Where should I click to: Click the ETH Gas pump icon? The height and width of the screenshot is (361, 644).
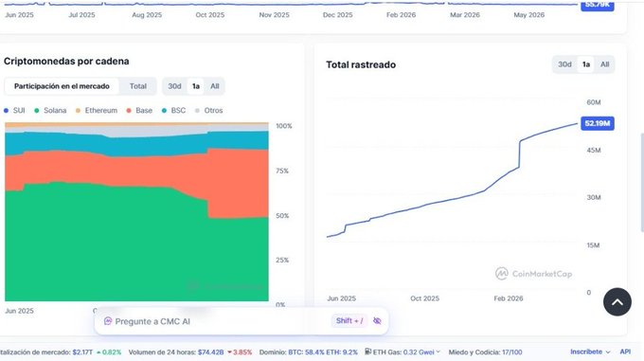click(x=368, y=352)
